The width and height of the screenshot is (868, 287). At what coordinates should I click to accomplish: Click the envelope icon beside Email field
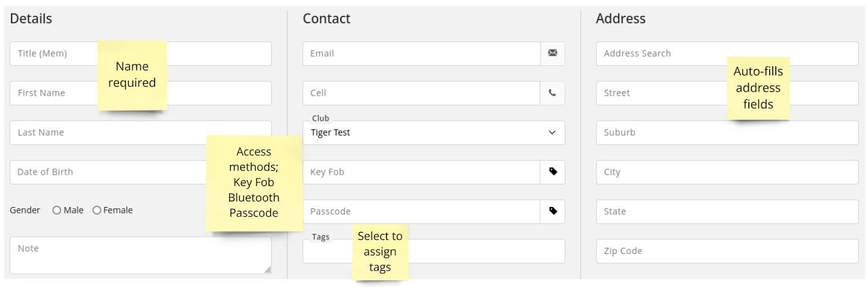553,54
